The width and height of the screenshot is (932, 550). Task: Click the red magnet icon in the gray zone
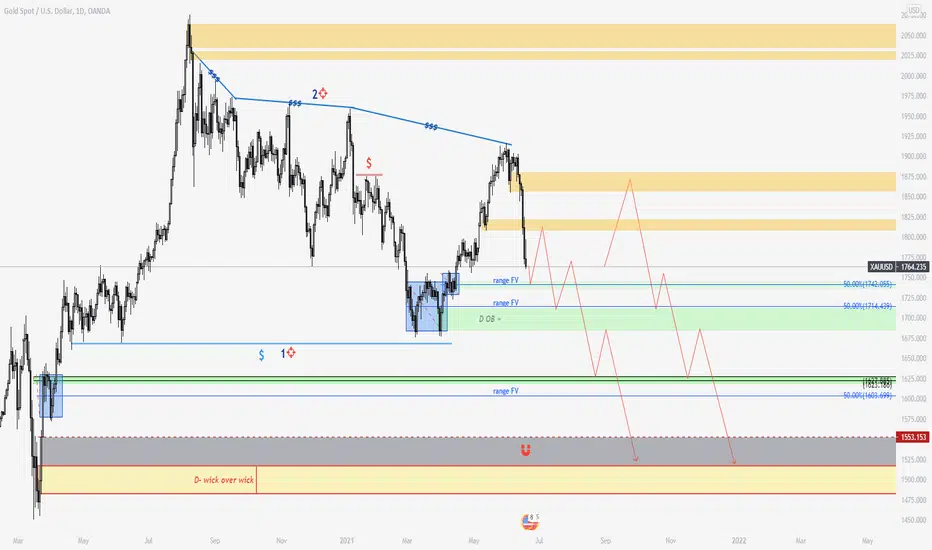pos(525,450)
